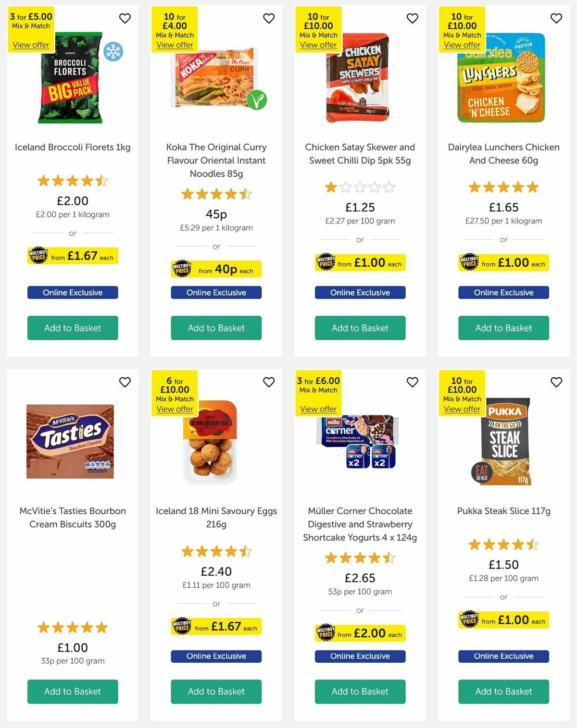Open the 3 for £6.00 Müller View offer link
Image resolution: width=577 pixels, height=728 pixels.
[x=318, y=408]
